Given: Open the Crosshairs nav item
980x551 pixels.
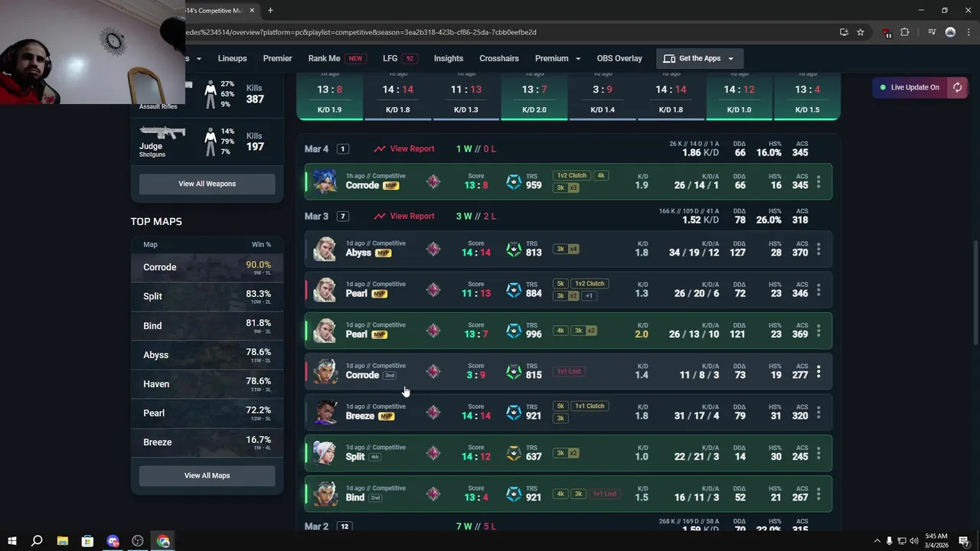Looking at the screenshot, I should tap(499, 58).
